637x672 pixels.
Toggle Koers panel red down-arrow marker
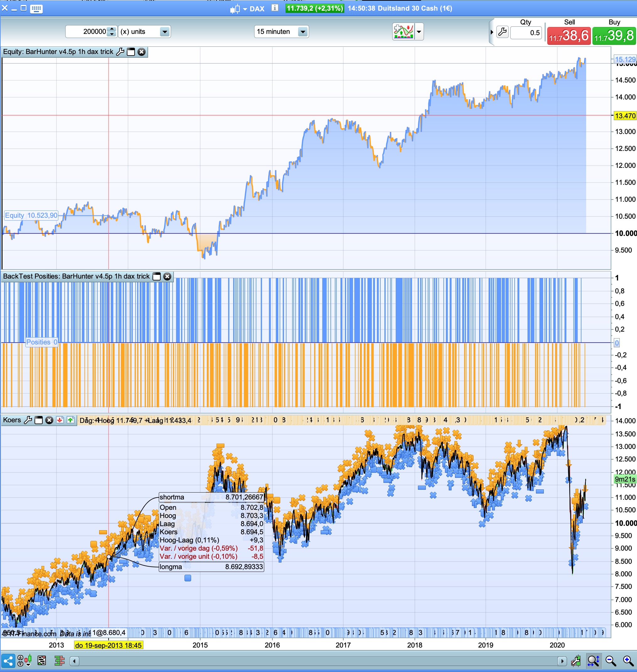pyautogui.click(x=60, y=420)
